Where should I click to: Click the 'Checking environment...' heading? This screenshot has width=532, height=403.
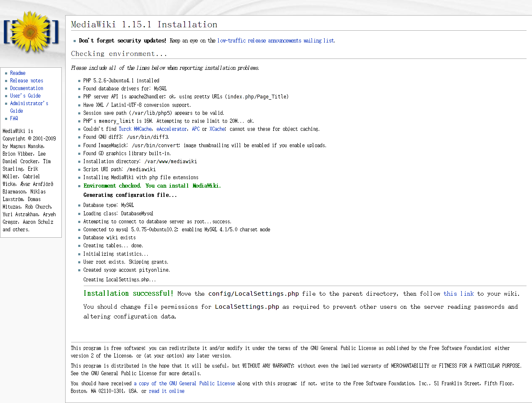point(119,54)
